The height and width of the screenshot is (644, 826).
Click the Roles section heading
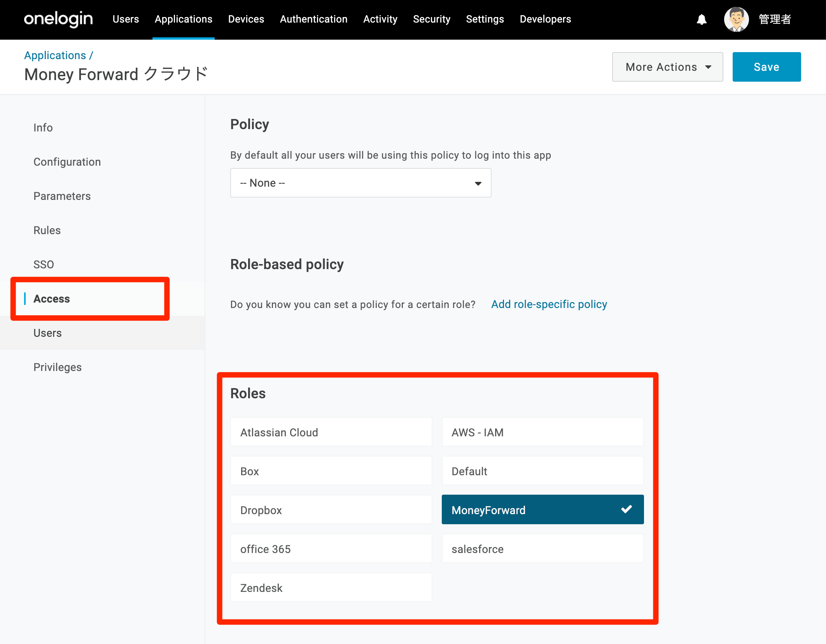(248, 393)
